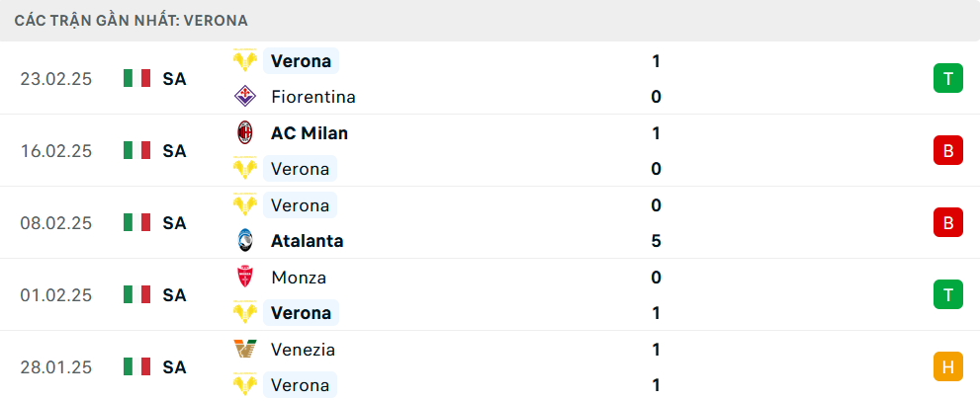Viewport: 980px width, 401px height.
Task: Click the Atalanta club logo
Action: (244, 241)
